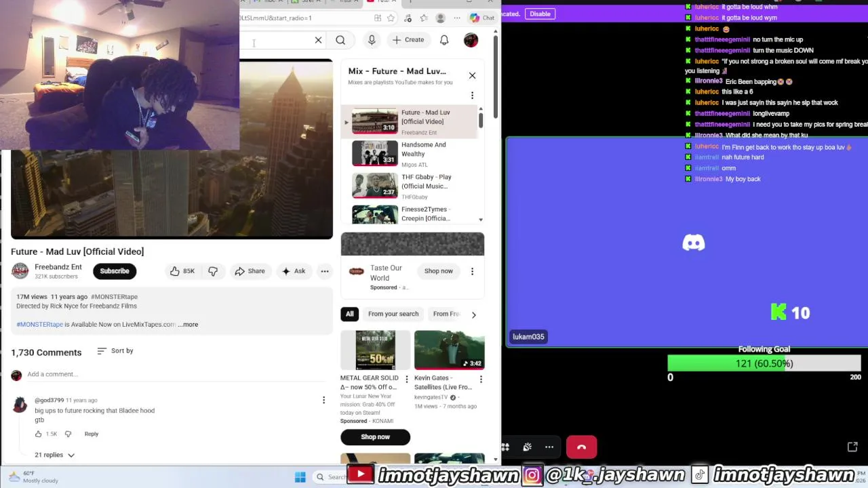Click the Add a comment field
This screenshot has height=488, width=868.
(176, 374)
